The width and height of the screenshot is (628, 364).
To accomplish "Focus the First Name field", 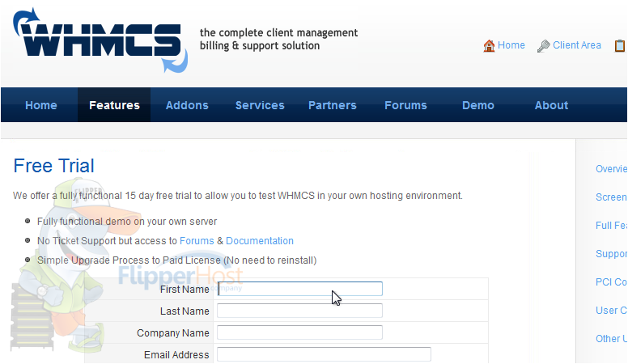I will click(300, 289).
